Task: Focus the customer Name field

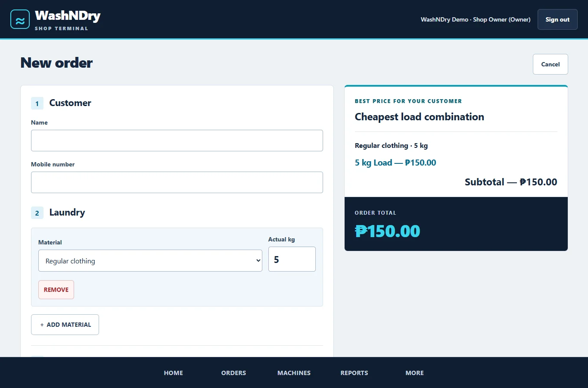Action: click(x=177, y=141)
